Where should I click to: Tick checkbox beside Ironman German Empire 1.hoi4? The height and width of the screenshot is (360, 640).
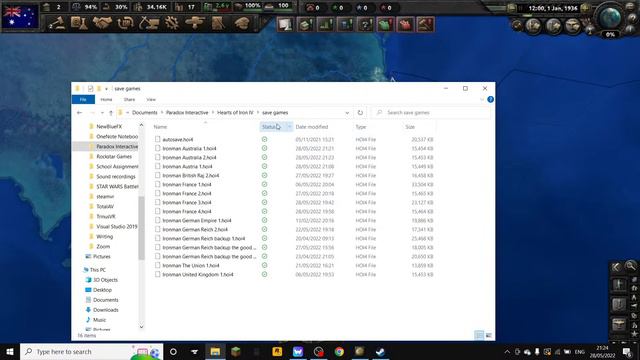pyautogui.click(x=158, y=220)
